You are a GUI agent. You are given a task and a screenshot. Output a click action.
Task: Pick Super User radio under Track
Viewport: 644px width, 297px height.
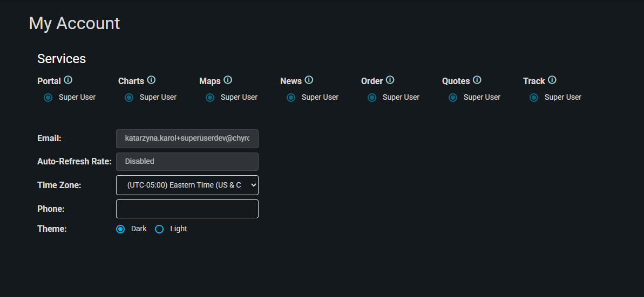pos(534,98)
